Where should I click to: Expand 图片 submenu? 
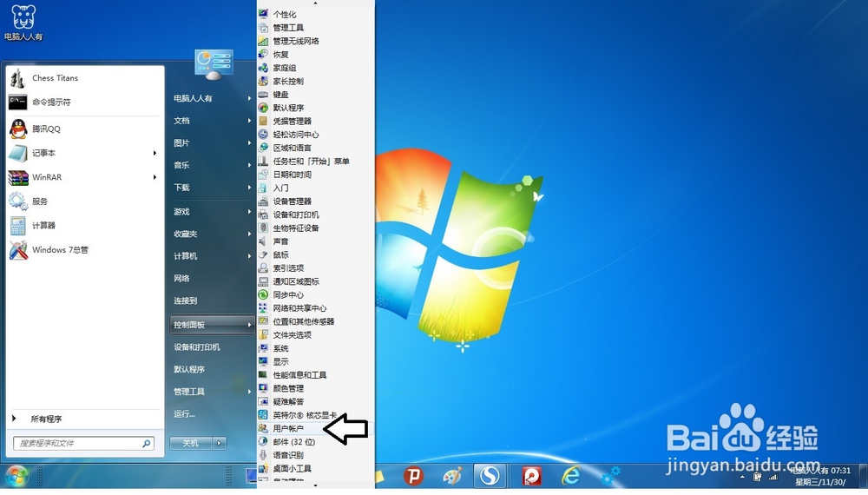click(x=250, y=142)
